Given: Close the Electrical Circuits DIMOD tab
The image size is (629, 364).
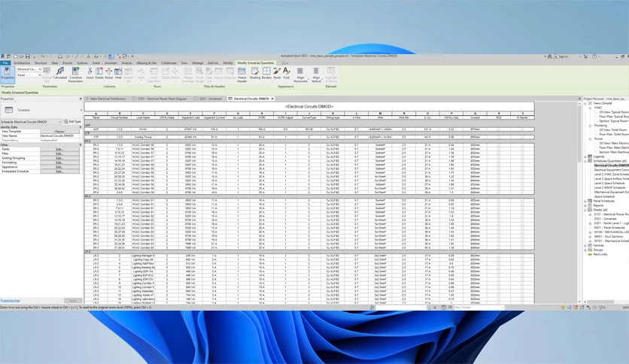Looking at the screenshot, I should click(x=272, y=99).
